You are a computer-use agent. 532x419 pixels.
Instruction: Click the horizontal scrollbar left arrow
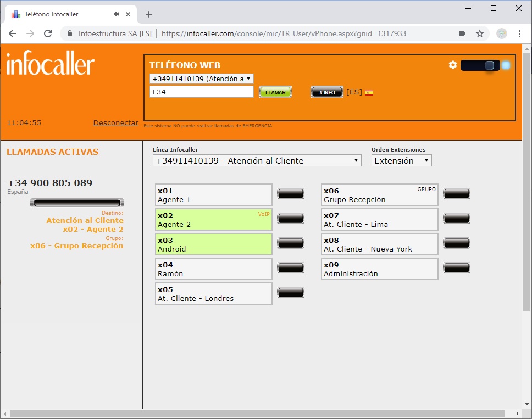(x=5, y=414)
